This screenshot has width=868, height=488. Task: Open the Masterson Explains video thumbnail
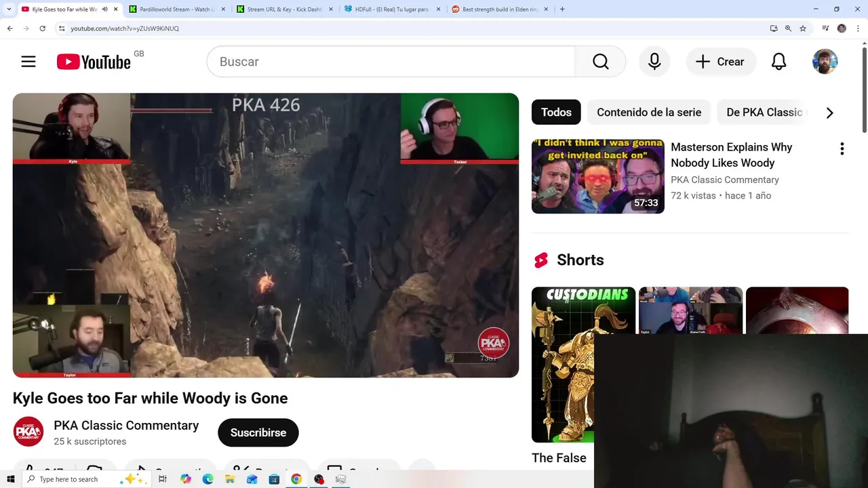click(x=597, y=176)
